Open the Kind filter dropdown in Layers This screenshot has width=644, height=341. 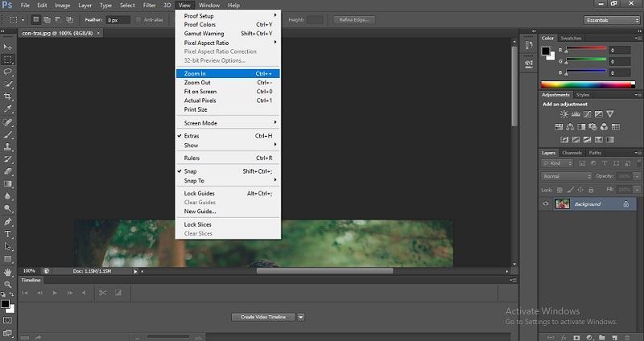point(557,163)
